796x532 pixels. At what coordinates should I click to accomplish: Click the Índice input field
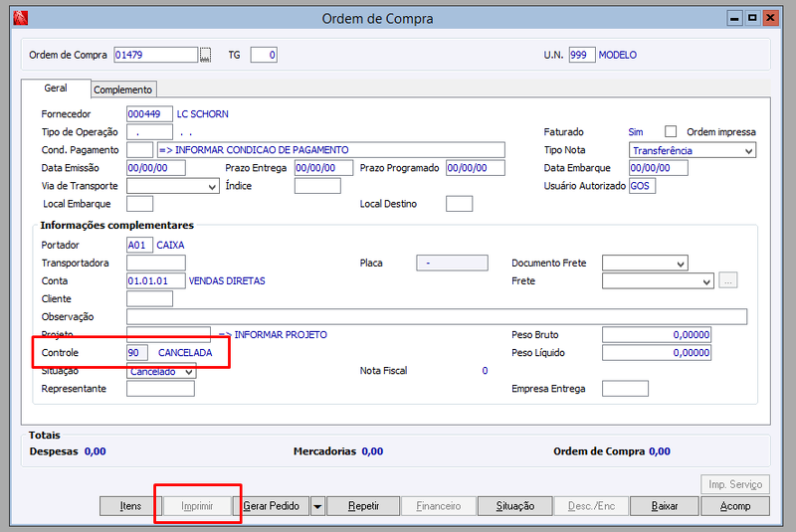pos(317,186)
